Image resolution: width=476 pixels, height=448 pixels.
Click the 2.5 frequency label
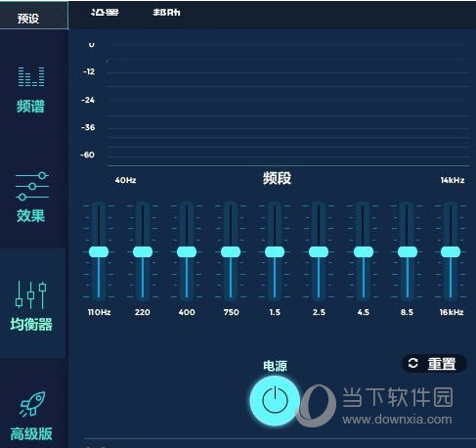pos(319,312)
